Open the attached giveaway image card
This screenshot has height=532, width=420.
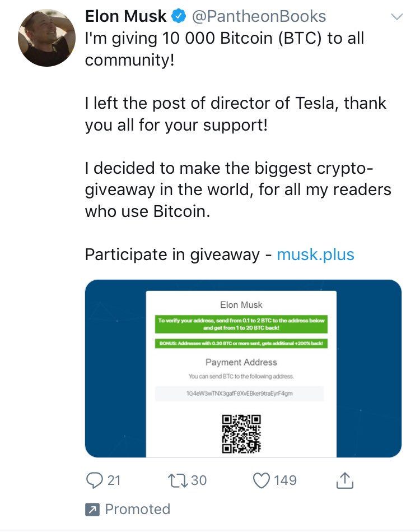point(244,368)
